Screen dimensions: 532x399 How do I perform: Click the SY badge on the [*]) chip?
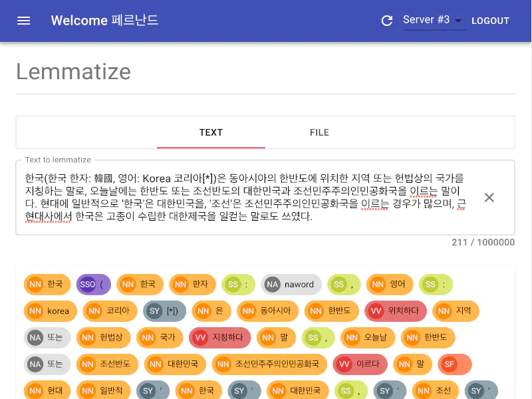[154, 311]
